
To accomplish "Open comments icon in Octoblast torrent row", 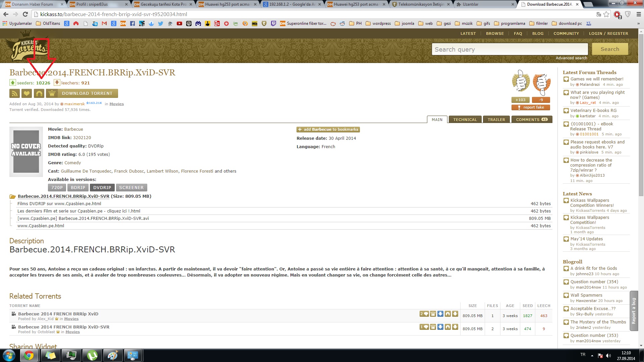I will pos(424,327).
